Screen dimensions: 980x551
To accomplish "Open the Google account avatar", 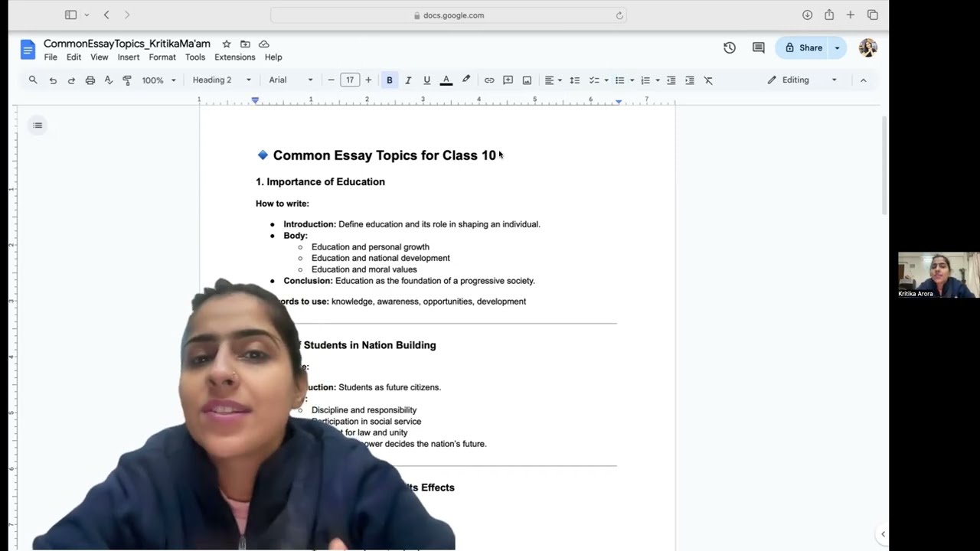I will click(x=868, y=47).
